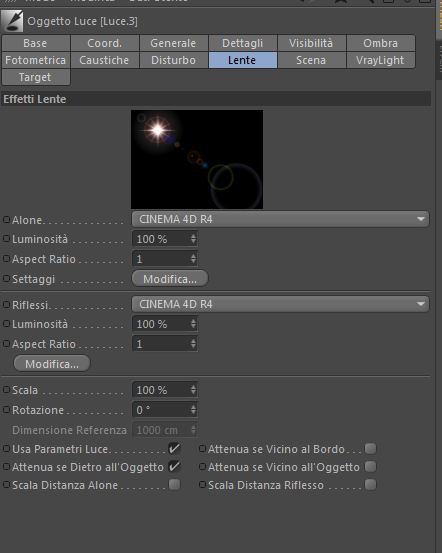Select the active Lente tab

pos(242,60)
